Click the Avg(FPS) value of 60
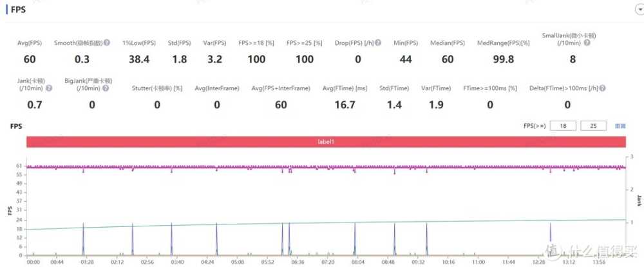644x267 pixels. 30,59
